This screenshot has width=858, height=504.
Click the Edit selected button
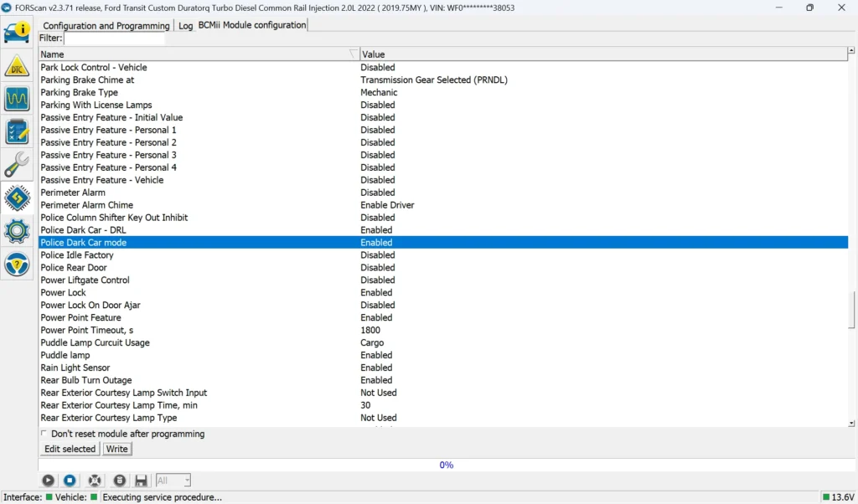pyautogui.click(x=70, y=449)
